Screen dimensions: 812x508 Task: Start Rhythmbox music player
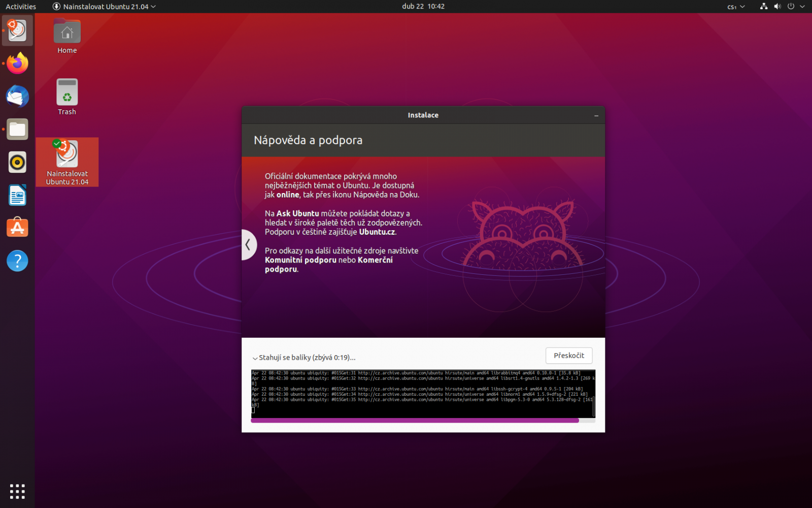click(x=17, y=162)
